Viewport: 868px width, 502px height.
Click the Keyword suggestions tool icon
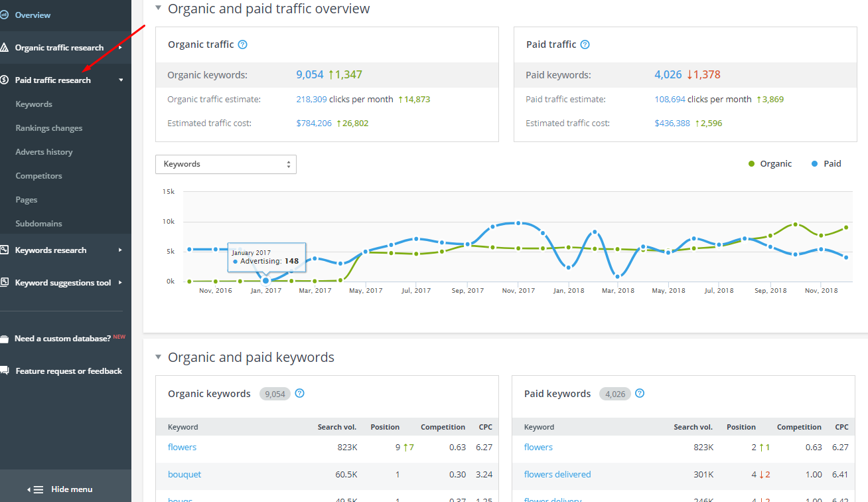pos(4,282)
